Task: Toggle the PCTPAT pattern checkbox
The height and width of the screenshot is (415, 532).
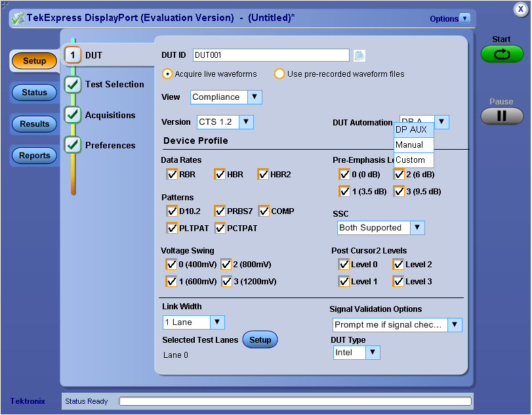Action: [x=220, y=228]
